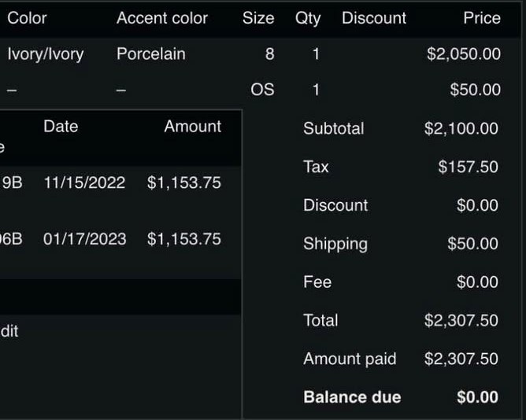Click the Size column header
The height and width of the screenshot is (420, 526).
click(x=258, y=18)
